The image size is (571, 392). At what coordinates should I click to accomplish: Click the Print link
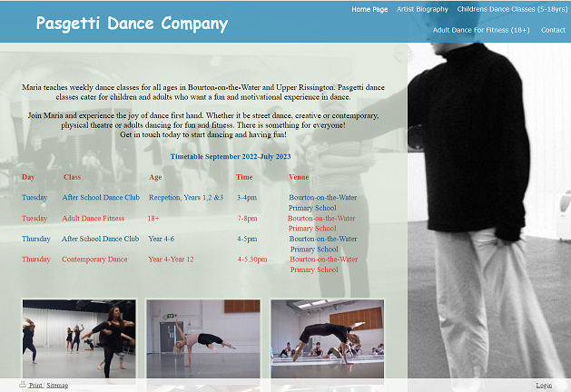coord(35,385)
